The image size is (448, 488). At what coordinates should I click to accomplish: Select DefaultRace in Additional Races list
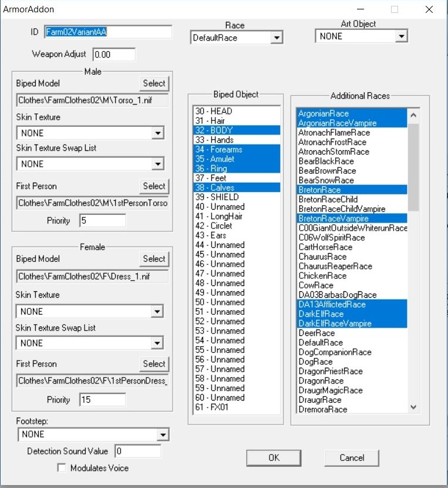(352, 343)
